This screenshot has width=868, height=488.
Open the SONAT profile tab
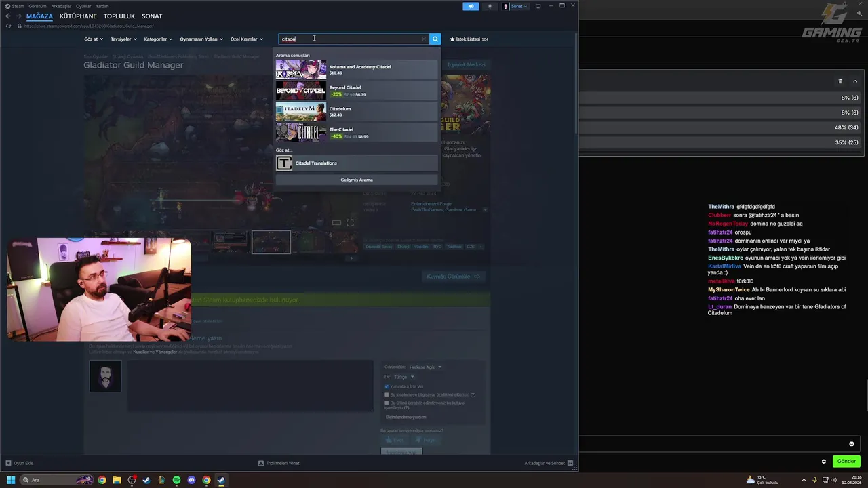pos(152,16)
